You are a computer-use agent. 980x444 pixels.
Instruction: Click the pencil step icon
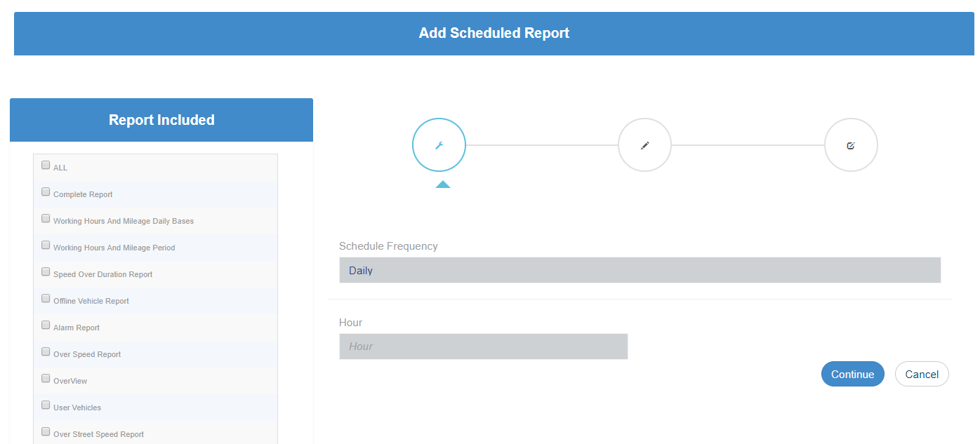(644, 145)
